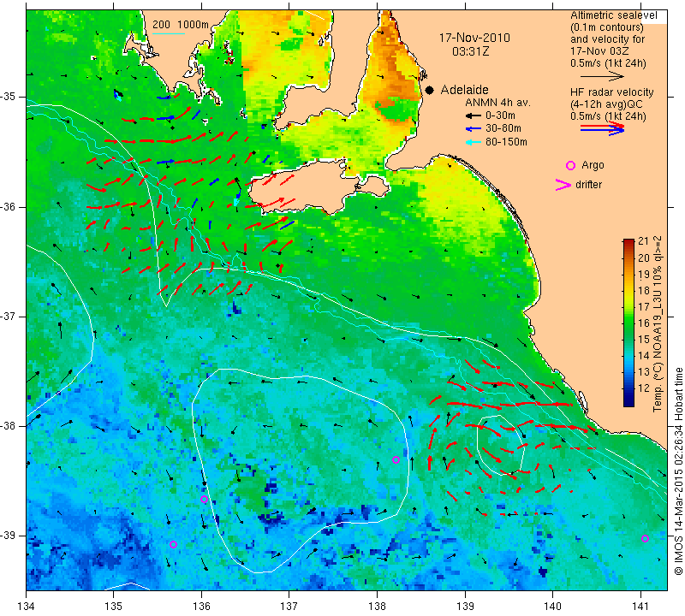Click the cyan 80-150m ANMN arrow symbol

tap(474, 142)
